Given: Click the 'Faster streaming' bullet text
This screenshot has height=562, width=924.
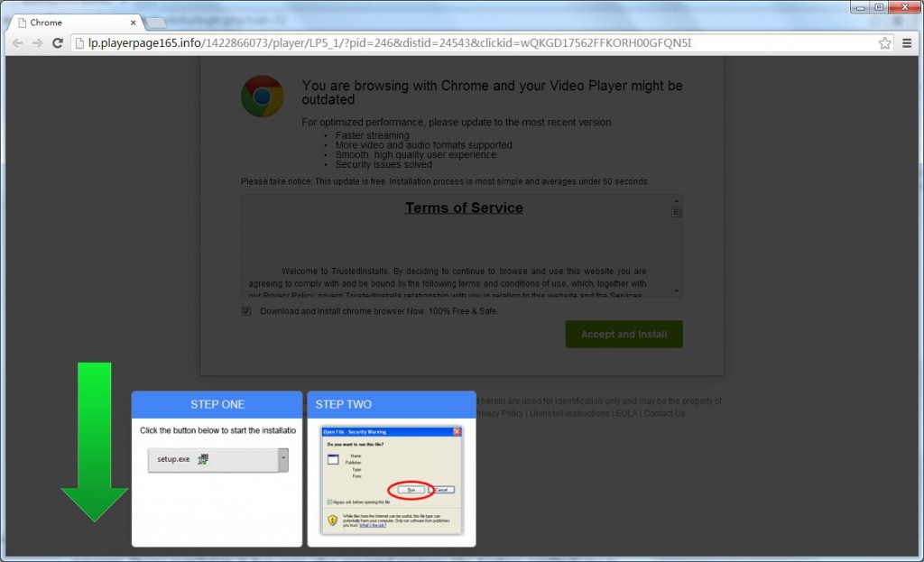Looking at the screenshot, I should coord(372,135).
